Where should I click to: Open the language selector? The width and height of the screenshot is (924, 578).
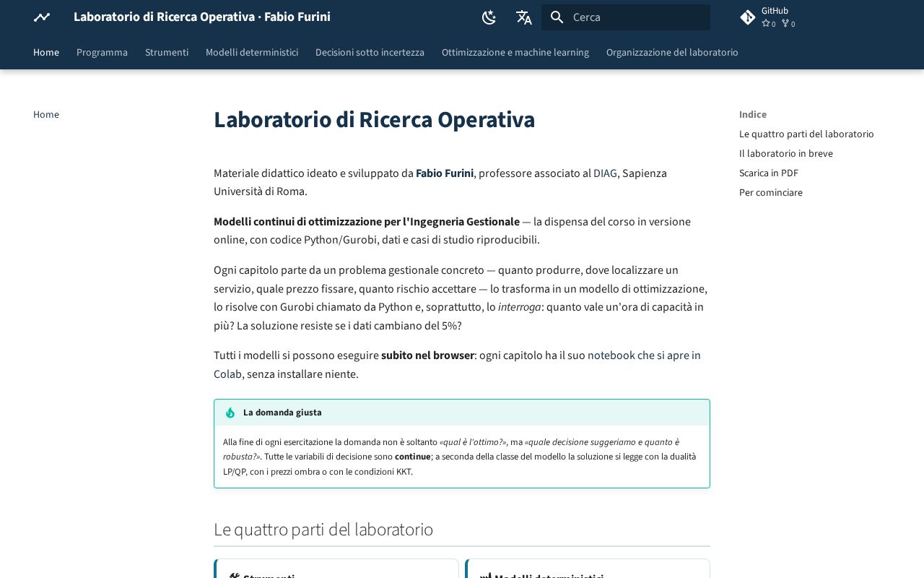click(x=524, y=17)
